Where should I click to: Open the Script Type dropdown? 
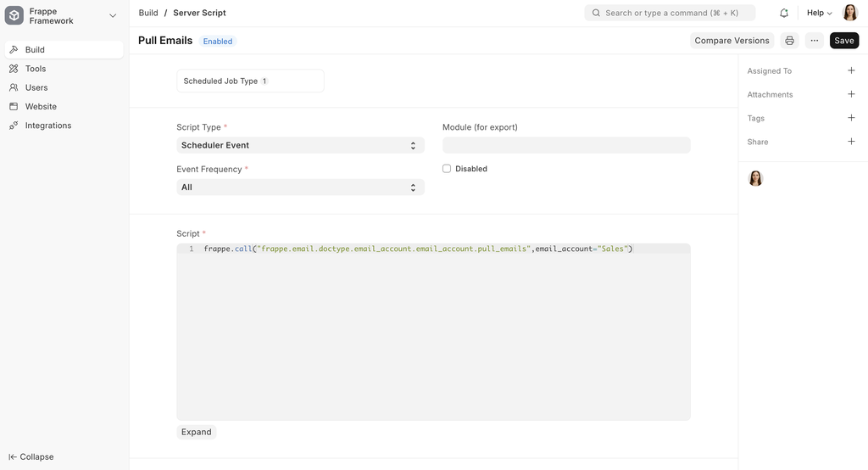[300, 146]
